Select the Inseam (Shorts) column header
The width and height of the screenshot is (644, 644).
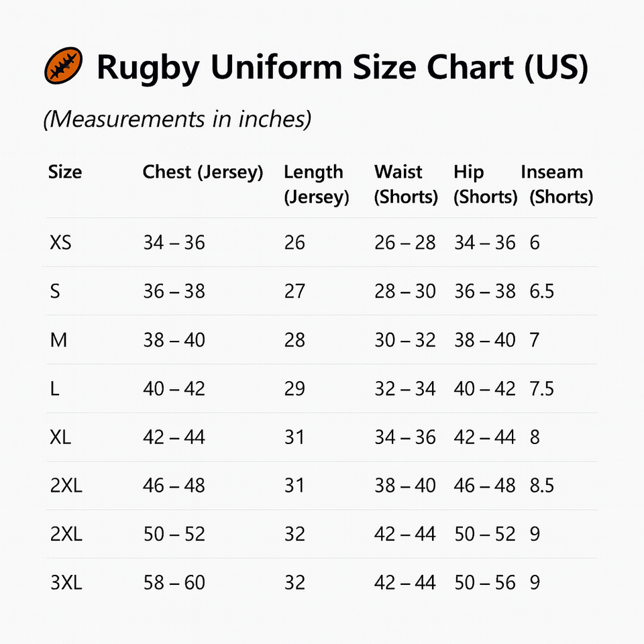point(557,184)
